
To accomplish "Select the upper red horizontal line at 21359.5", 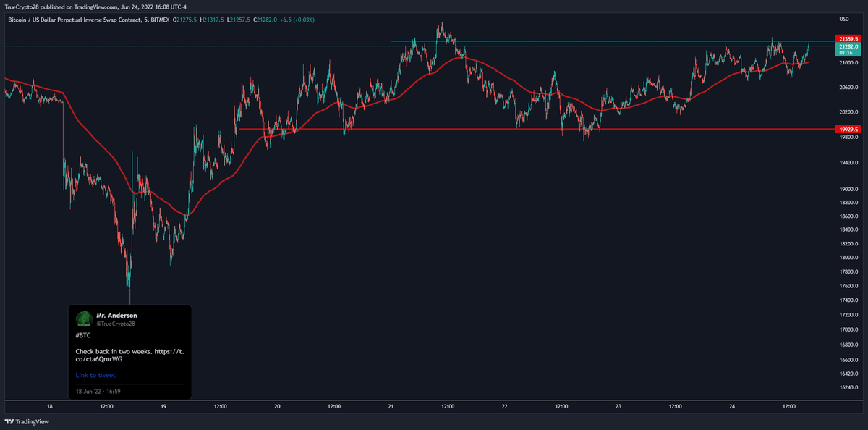I will coord(611,41).
